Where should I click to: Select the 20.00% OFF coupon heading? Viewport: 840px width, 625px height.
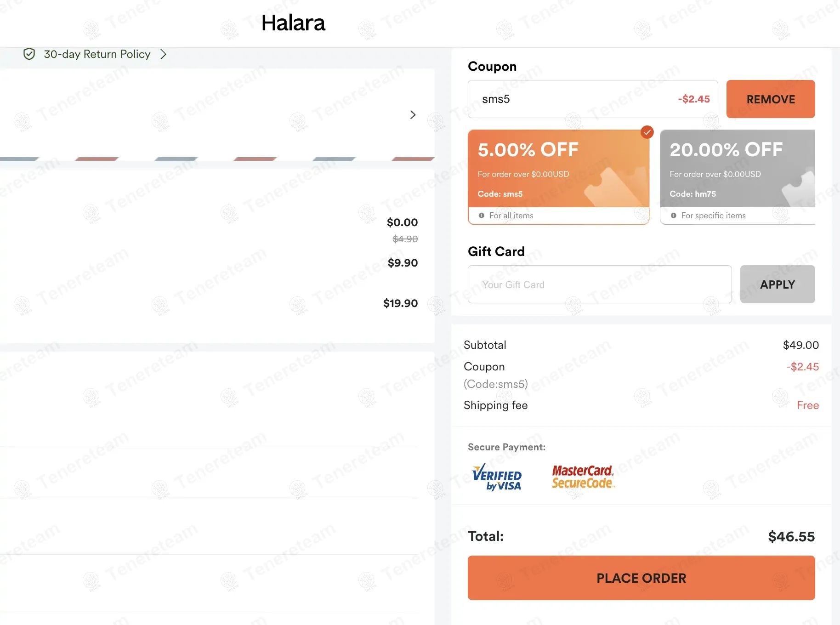tap(726, 150)
